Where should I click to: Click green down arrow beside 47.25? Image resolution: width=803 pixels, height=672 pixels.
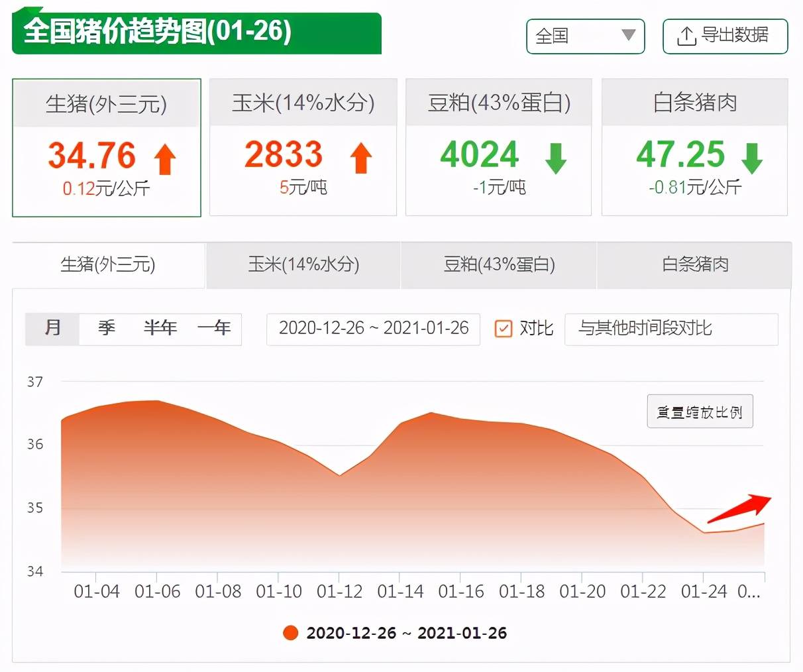752,158
